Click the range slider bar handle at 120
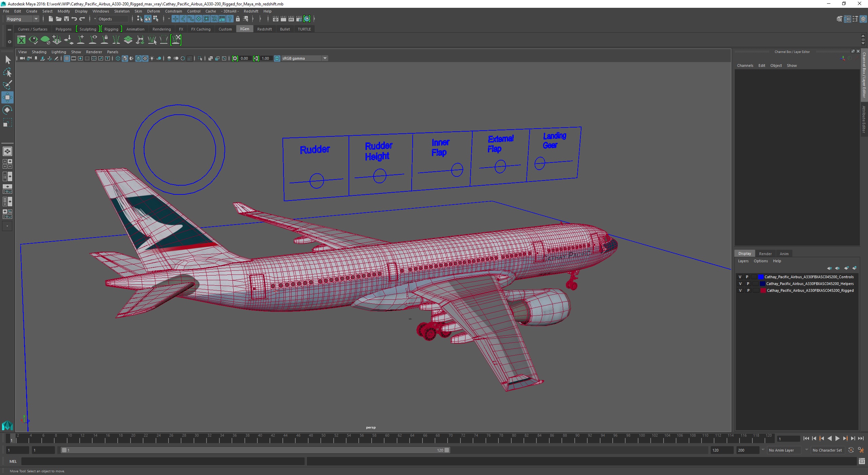The image size is (868, 475). 447,450
